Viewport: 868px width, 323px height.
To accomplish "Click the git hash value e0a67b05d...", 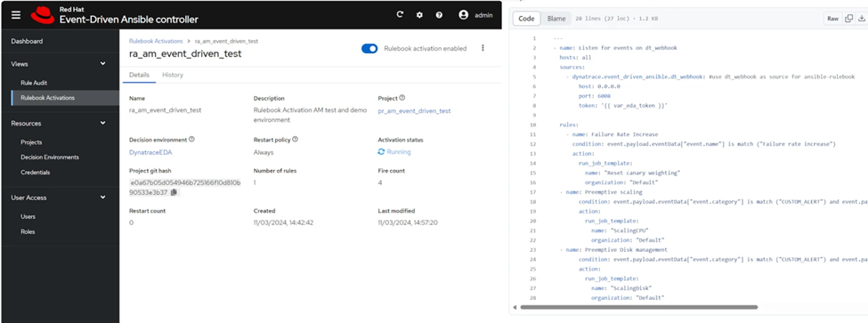I will (x=185, y=187).
